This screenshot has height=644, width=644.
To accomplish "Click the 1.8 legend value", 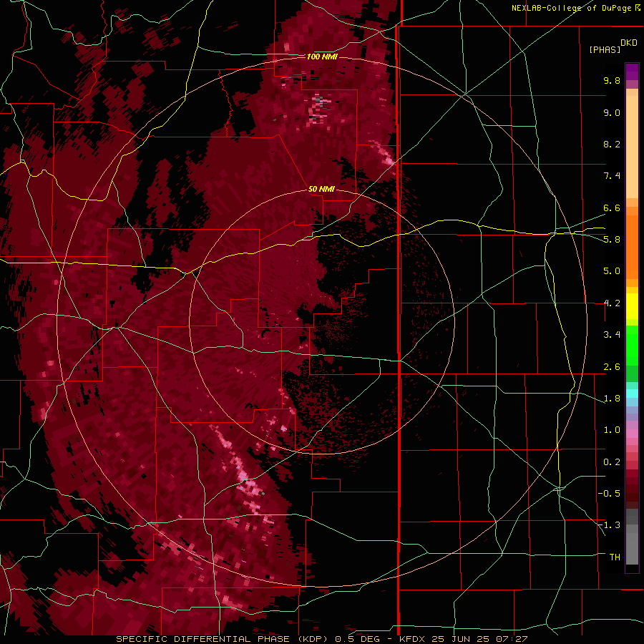I will pos(612,399).
